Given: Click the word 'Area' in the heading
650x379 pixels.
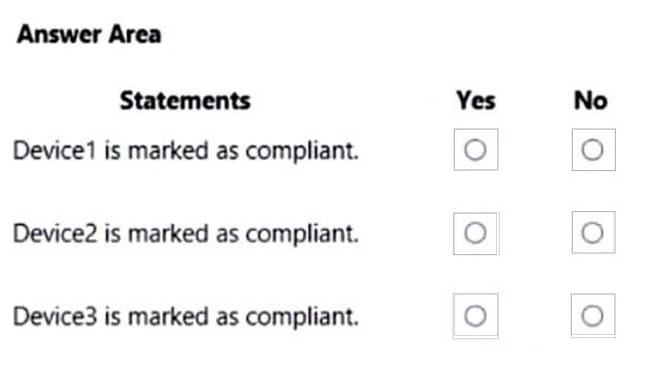Looking at the screenshot, I should 135,34.
